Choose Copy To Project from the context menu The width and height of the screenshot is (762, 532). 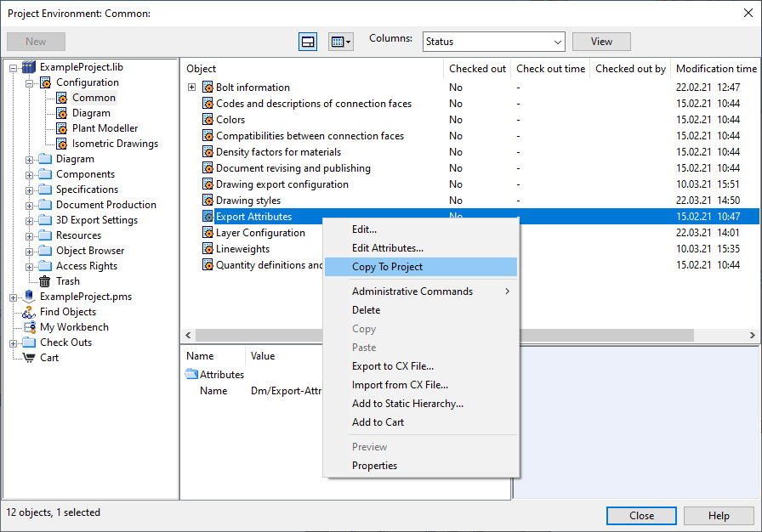pyautogui.click(x=387, y=267)
